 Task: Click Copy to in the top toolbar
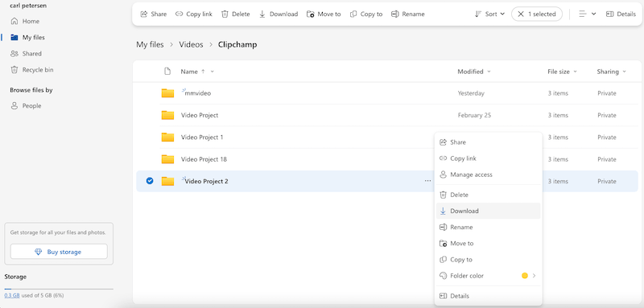(x=366, y=14)
